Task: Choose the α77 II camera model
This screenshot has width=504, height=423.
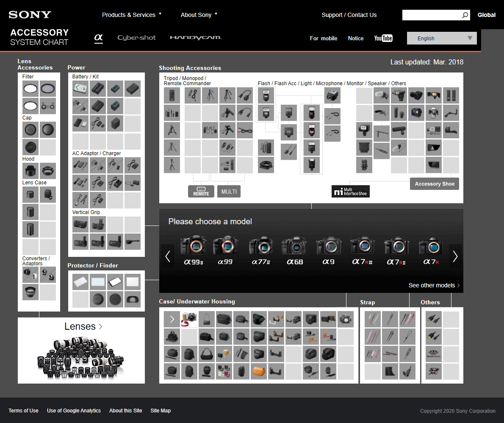Action: (261, 250)
